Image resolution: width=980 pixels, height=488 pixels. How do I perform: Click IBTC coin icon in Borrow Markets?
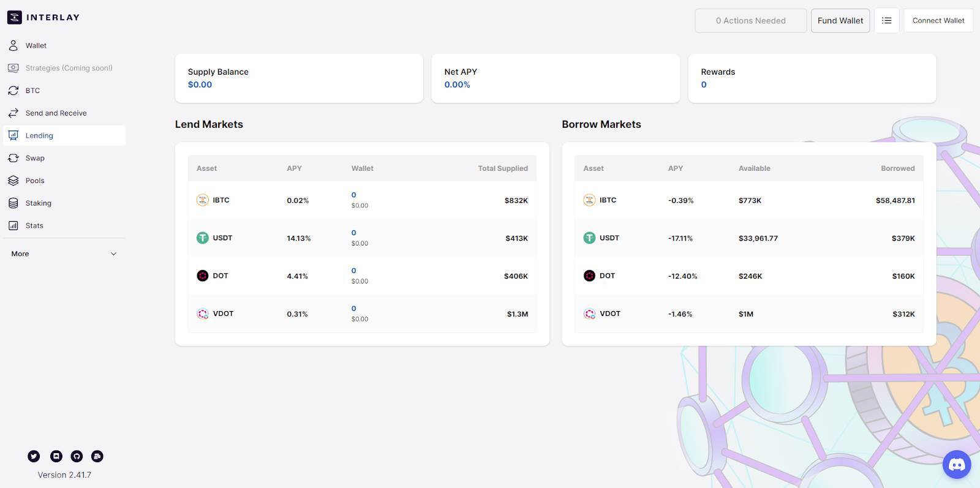tap(589, 200)
